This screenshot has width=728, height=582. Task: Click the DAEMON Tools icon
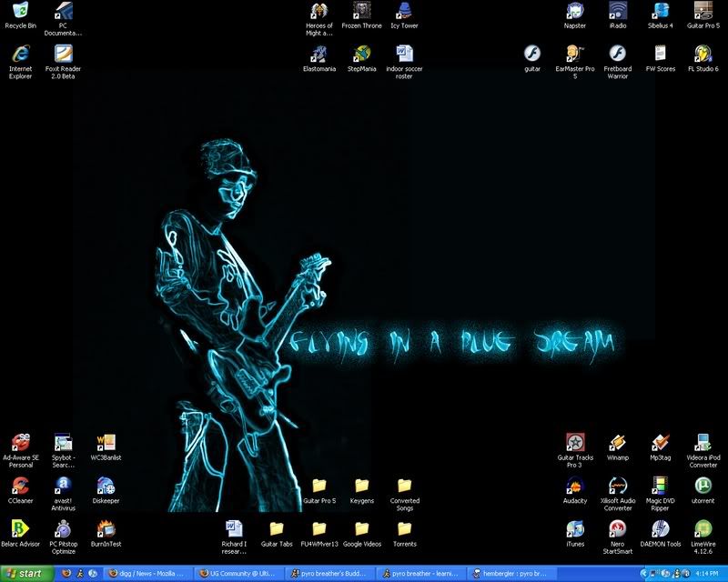(x=661, y=529)
